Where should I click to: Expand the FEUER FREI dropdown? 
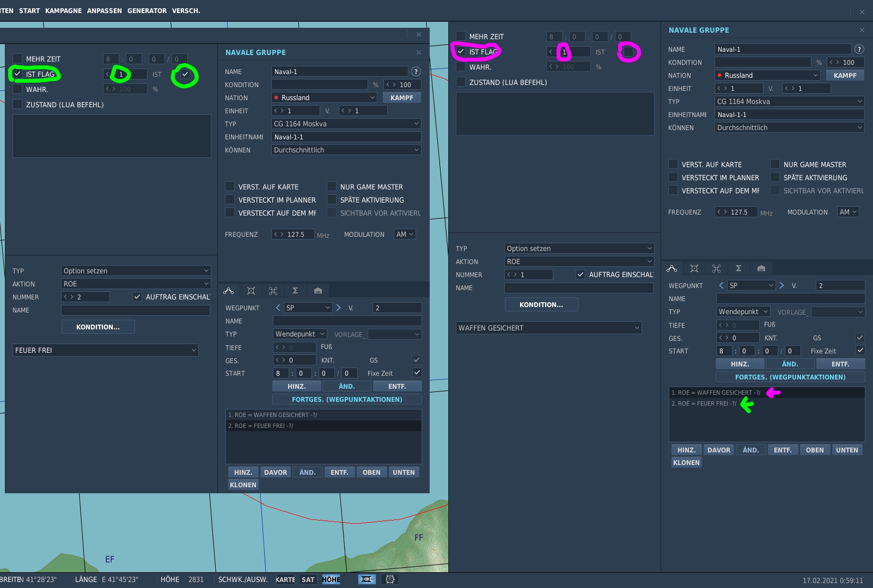pos(106,350)
